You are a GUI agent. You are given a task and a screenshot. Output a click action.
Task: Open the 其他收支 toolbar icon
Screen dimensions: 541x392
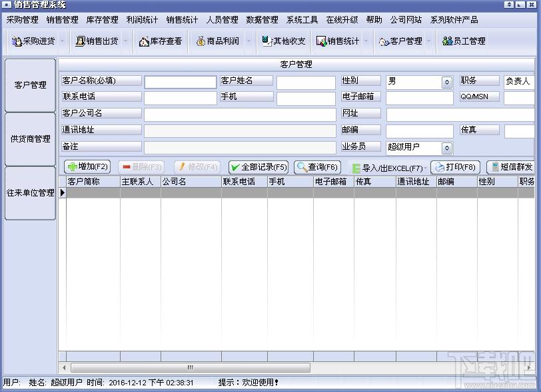point(284,41)
